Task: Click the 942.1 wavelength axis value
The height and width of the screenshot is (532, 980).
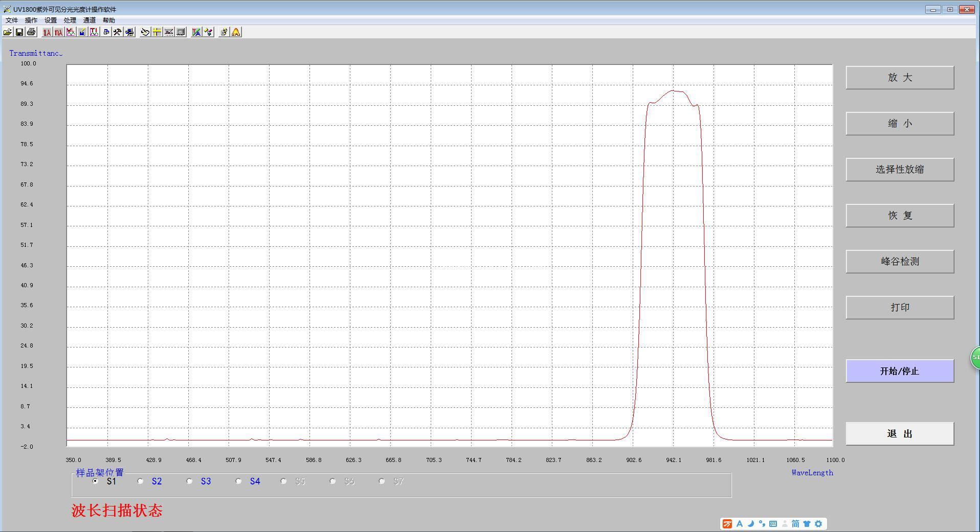Action: (x=674, y=460)
